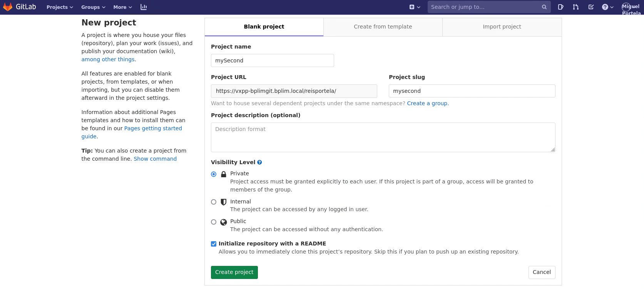Switch to the Import project tab
Viewport: 644px width, 289px height.
tap(502, 27)
